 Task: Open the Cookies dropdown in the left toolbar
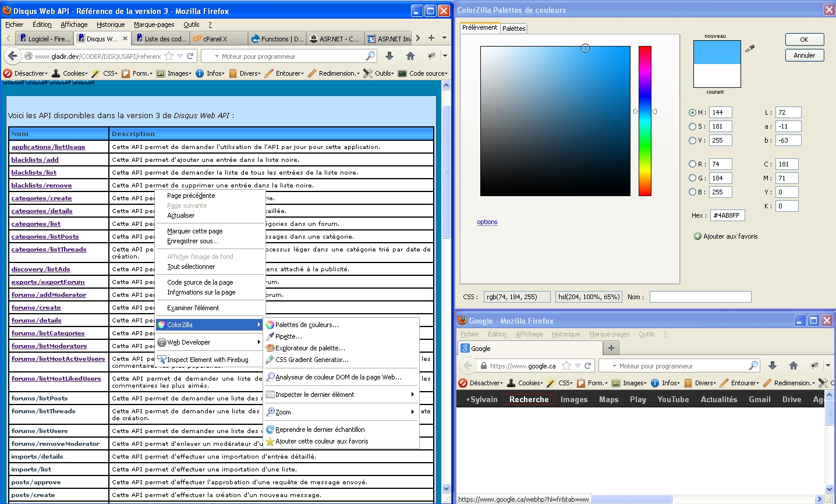pos(70,73)
